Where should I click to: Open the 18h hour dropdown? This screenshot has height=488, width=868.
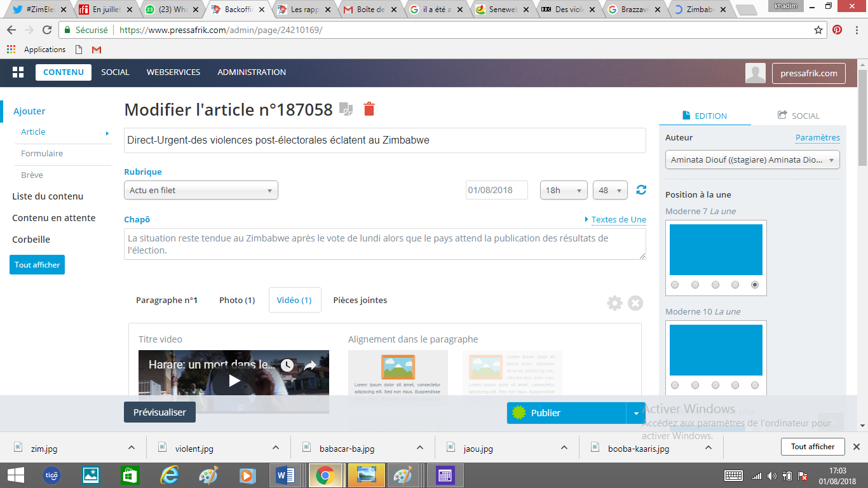564,190
